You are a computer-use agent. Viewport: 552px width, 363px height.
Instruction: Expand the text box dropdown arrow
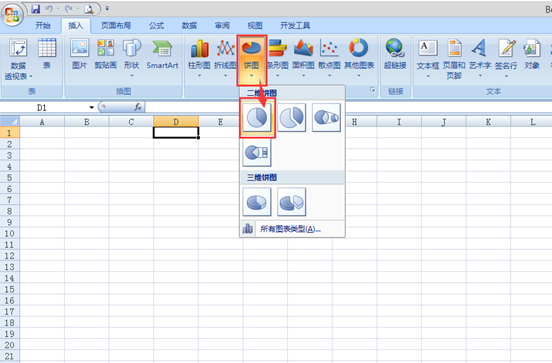[x=428, y=76]
